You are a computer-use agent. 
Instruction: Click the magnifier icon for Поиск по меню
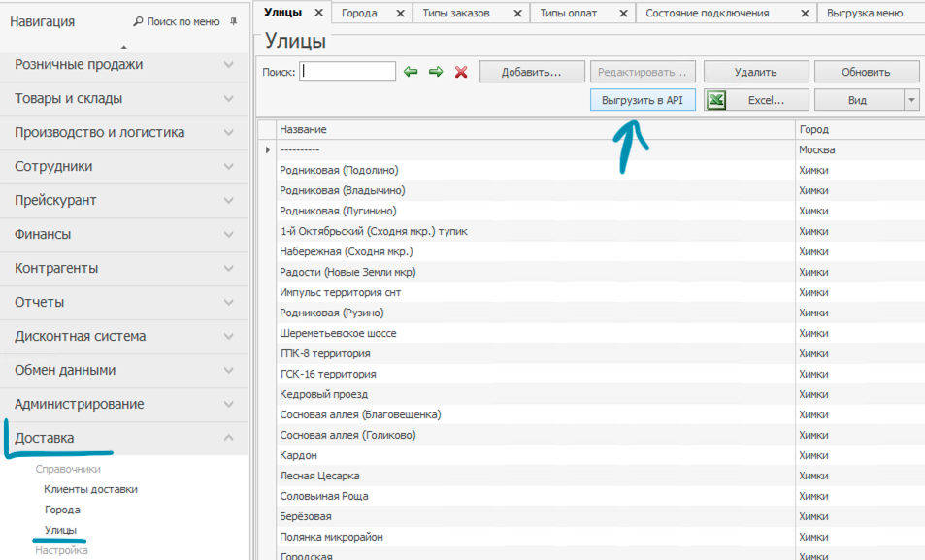(138, 21)
